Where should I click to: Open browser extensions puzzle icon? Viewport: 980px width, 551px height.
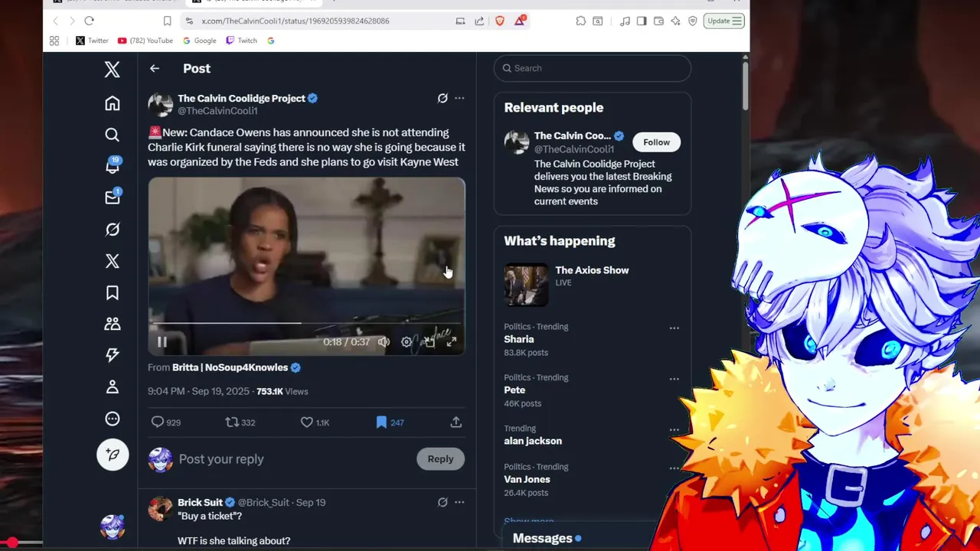click(x=581, y=21)
